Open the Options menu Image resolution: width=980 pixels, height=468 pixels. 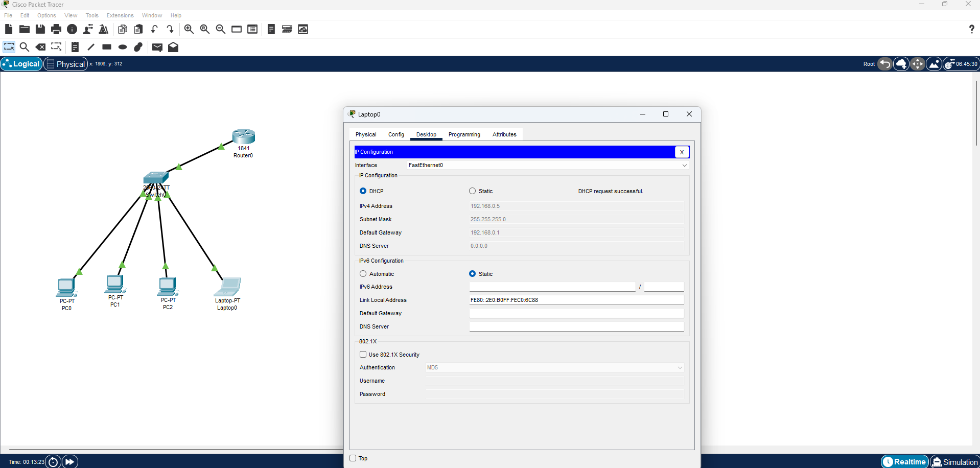46,15
